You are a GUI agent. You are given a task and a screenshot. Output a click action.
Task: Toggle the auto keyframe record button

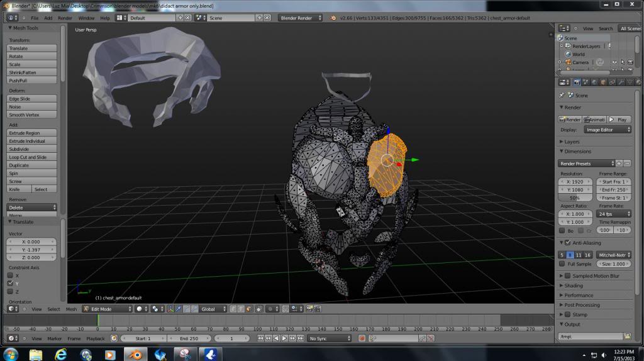(362, 338)
